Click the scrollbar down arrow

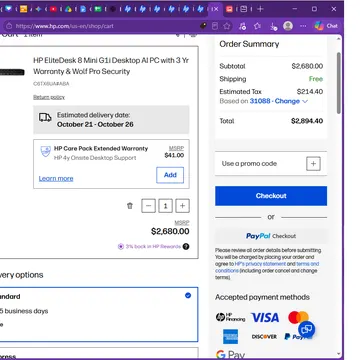click(x=339, y=354)
